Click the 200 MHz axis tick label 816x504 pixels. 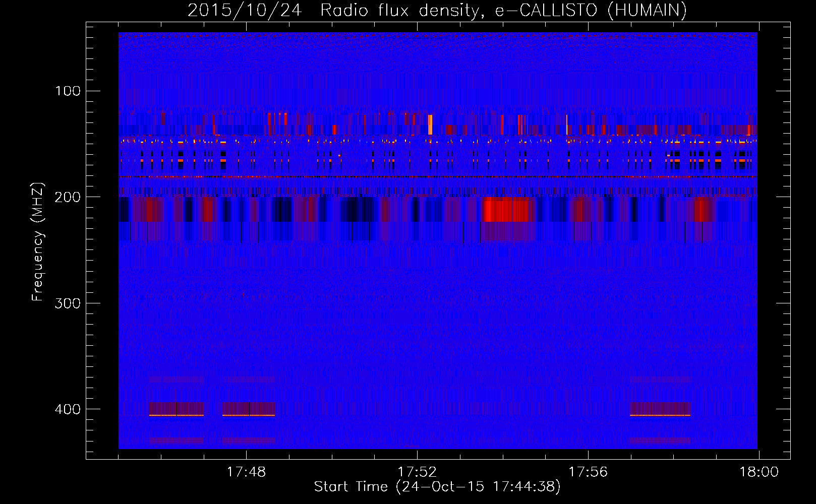68,197
